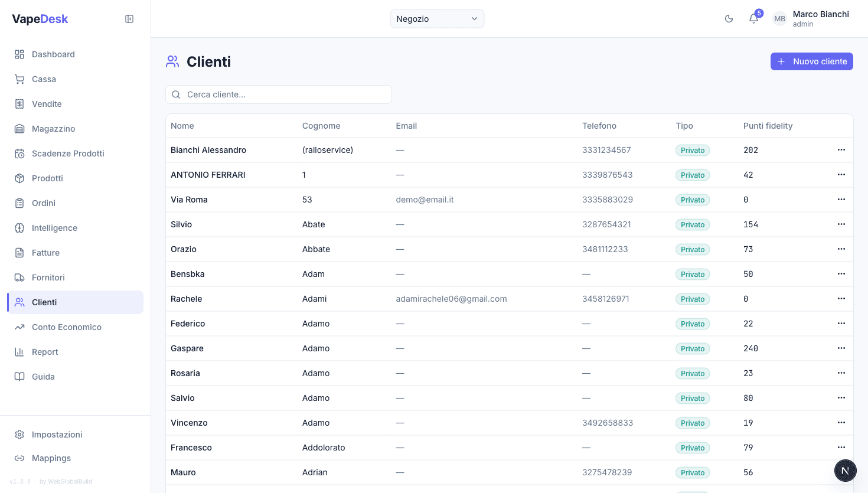Open the floating N button at bottom right

pos(845,471)
